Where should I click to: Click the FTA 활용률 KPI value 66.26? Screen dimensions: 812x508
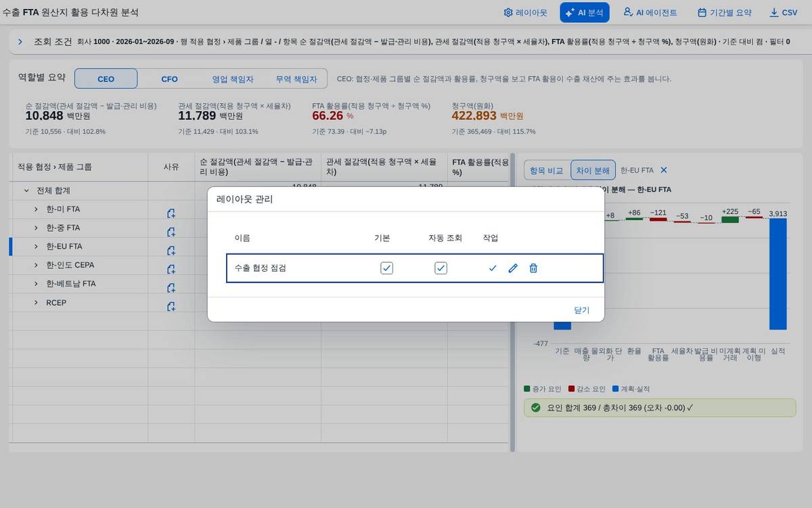pyautogui.click(x=328, y=116)
